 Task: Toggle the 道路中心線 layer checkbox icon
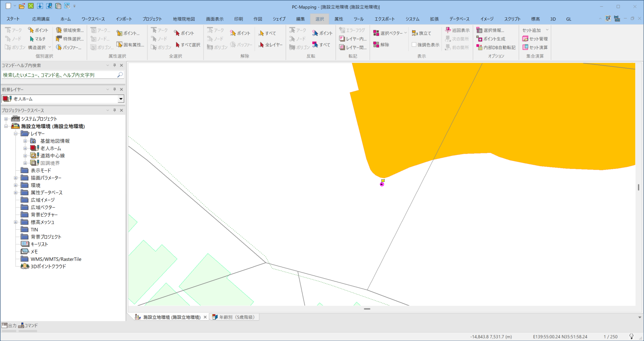pyautogui.click(x=34, y=156)
